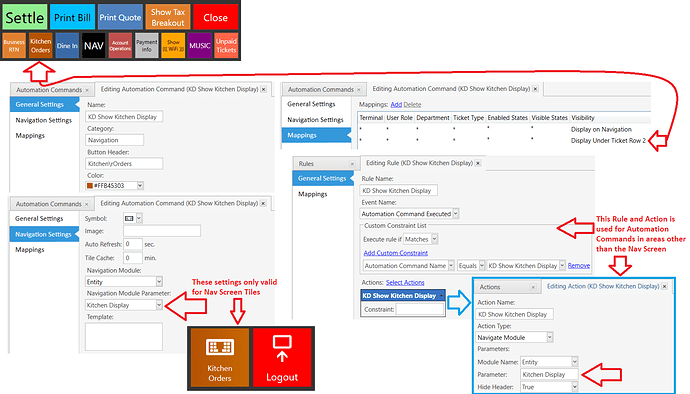Viewport: 690px width, 394px height.
Task: Open the Action Type Navigate Module dropdown
Action: pos(550,337)
